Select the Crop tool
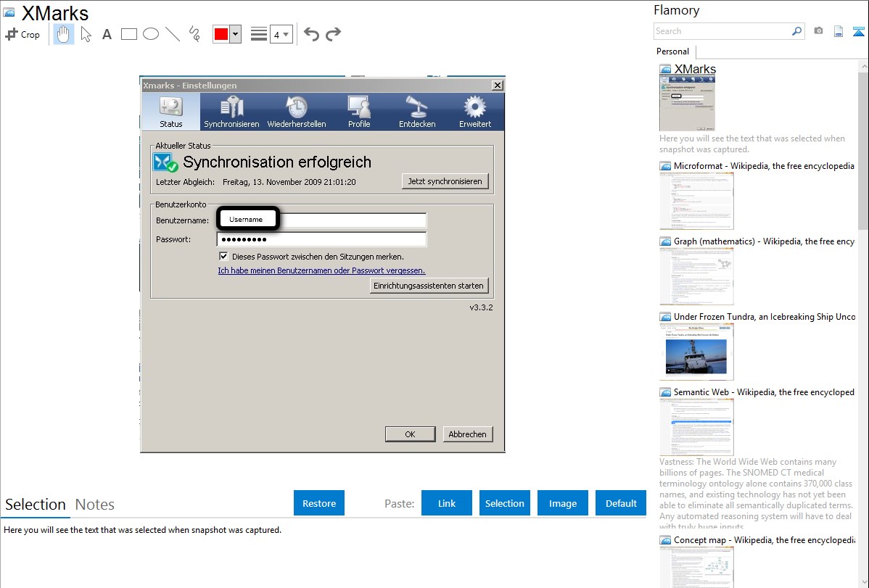 pos(22,34)
